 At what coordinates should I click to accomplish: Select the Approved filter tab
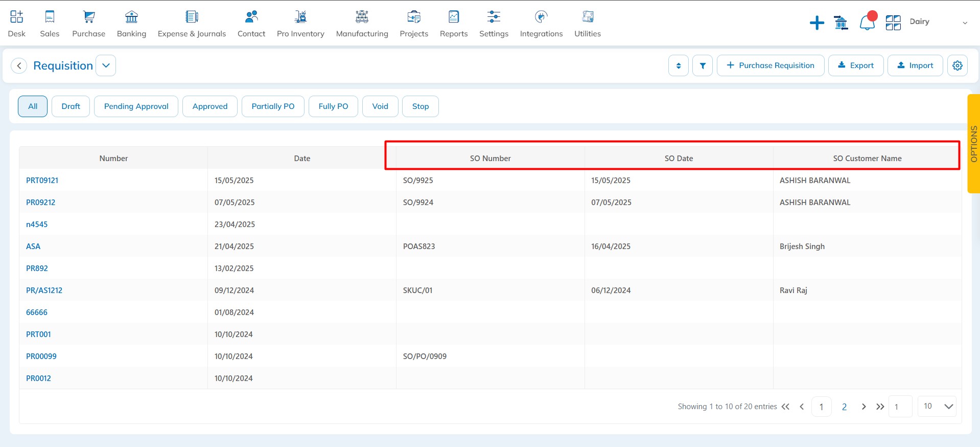pyautogui.click(x=210, y=106)
